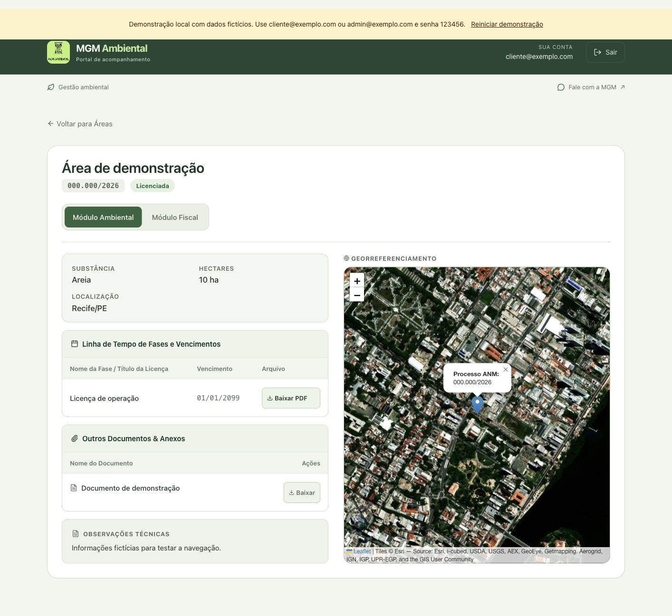Screen dimensions: 672x616
Task: Click the Areia substance value
Action: [x=81, y=280]
